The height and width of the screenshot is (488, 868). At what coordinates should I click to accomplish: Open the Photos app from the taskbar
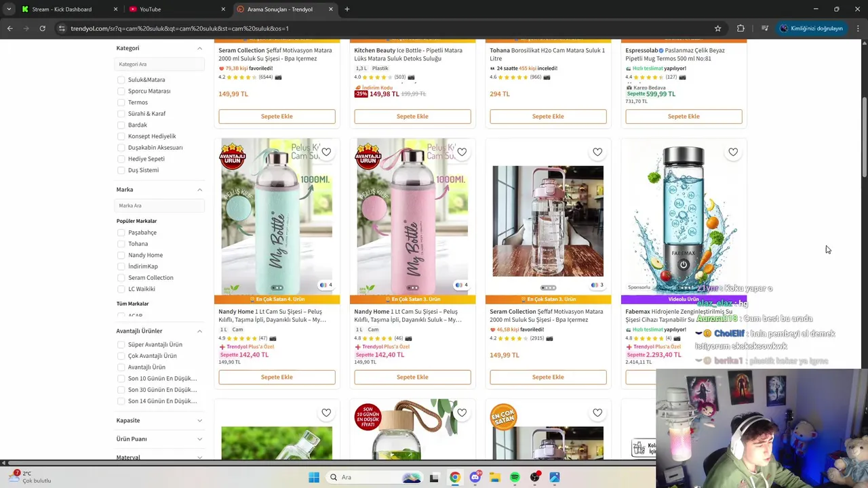coord(555,477)
